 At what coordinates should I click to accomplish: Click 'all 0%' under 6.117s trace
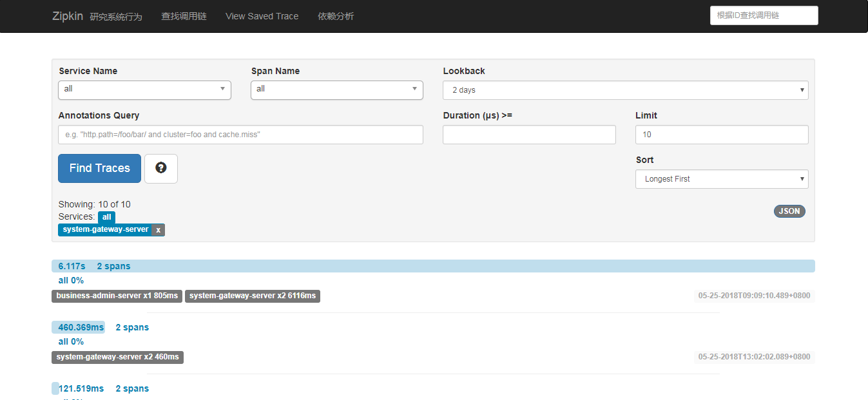click(x=71, y=280)
